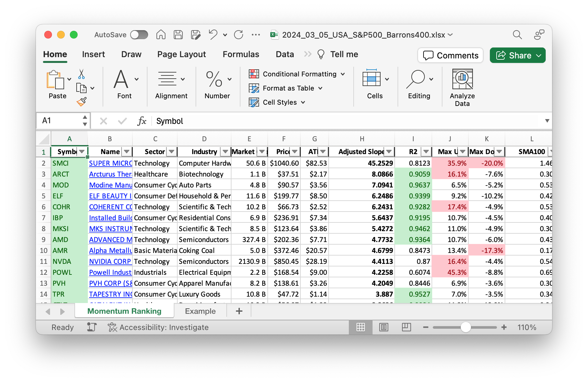This screenshot has height=382, width=588.
Task: Switch to Page Layout view icon
Action: click(383, 327)
